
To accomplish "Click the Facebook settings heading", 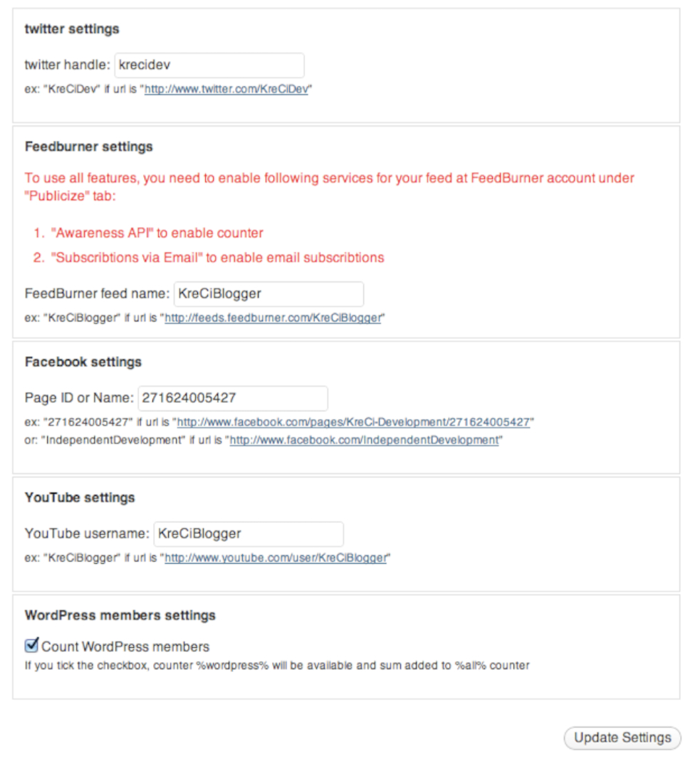I will [x=83, y=362].
